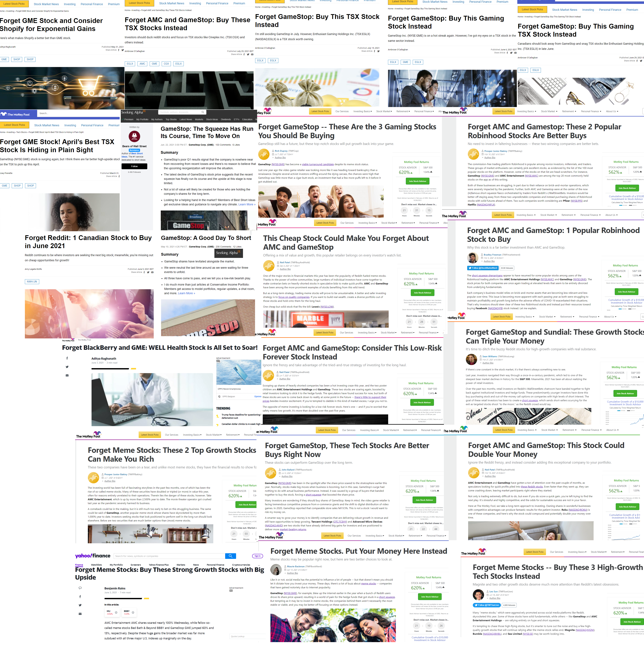Screen dimensions: 644x645
Task: Click the blue Yahoo Finance search button
Action: tap(231, 556)
